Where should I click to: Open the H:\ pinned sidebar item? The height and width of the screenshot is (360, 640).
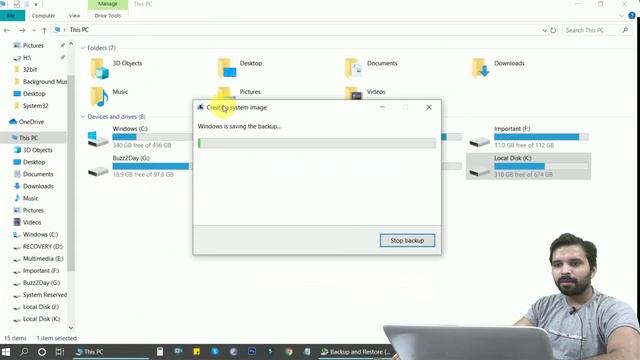point(27,58)
